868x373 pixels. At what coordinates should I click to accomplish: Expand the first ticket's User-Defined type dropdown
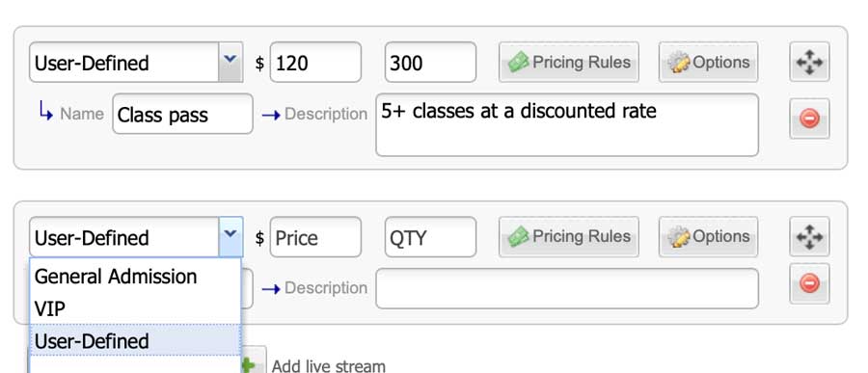[231, 62]
